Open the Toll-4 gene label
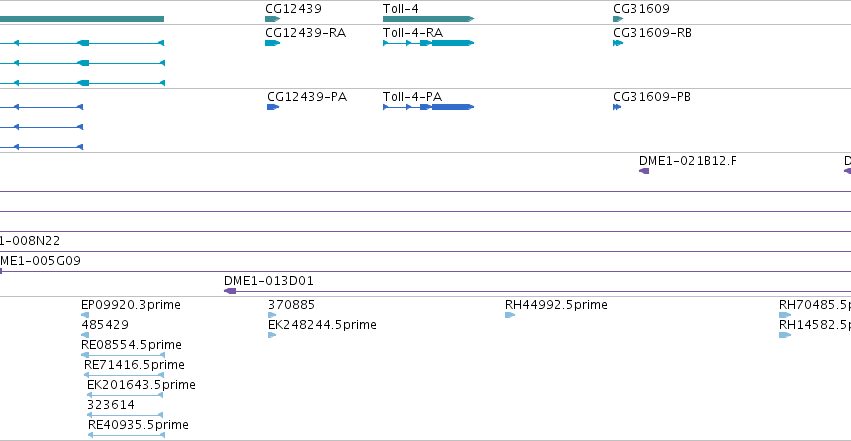 pos(401,9)
